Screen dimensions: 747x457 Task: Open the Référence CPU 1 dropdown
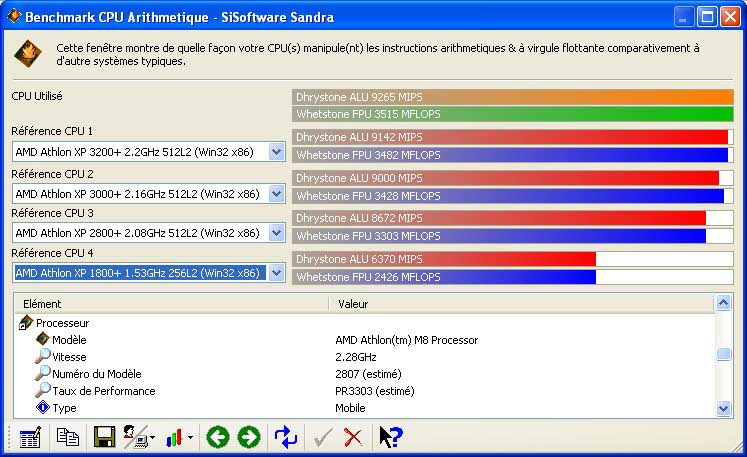[x=277, y=152]
